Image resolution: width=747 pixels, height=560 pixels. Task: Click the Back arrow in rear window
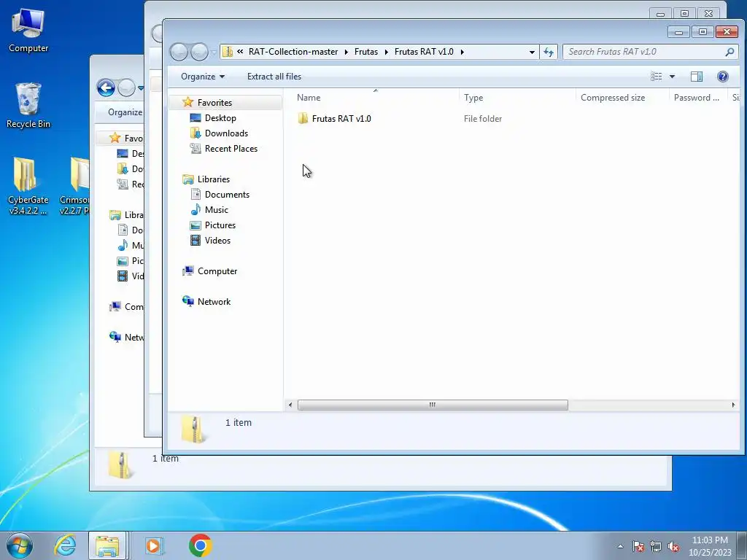click(106, 87)
